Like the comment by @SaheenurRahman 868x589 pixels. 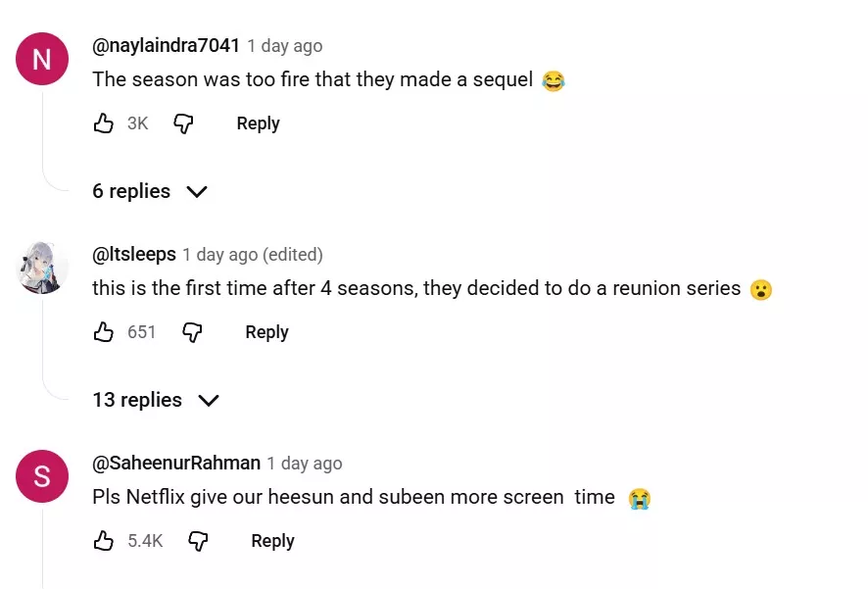click(x=104, y=541)
